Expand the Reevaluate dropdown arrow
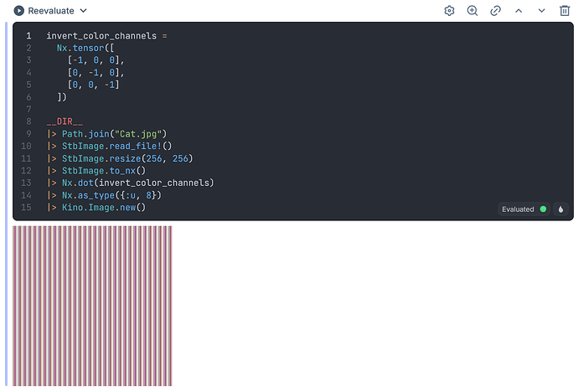The width and height of the screenshot is (578, 392). click(83, 11)
